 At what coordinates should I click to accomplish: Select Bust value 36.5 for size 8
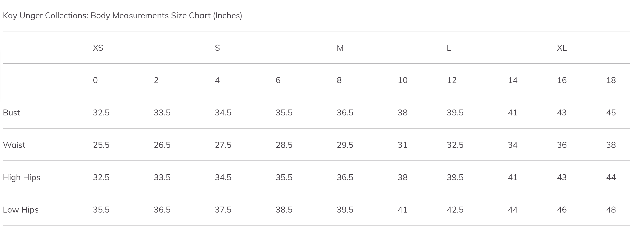pyautogui.click(x=345, y=113)
